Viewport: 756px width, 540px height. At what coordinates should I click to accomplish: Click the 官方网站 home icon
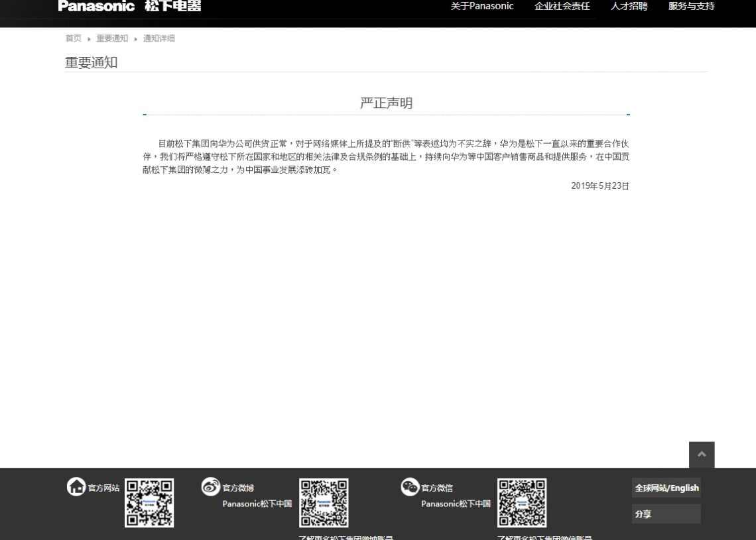coord(76,486)
